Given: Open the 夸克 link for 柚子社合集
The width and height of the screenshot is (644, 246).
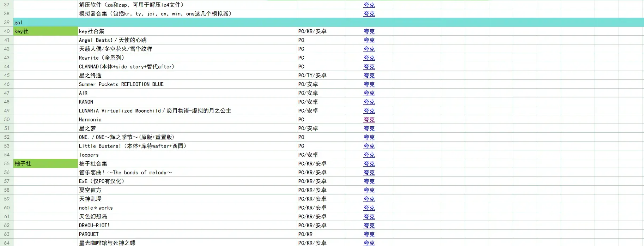Looking at the screenshot, I should click(369, 164).
